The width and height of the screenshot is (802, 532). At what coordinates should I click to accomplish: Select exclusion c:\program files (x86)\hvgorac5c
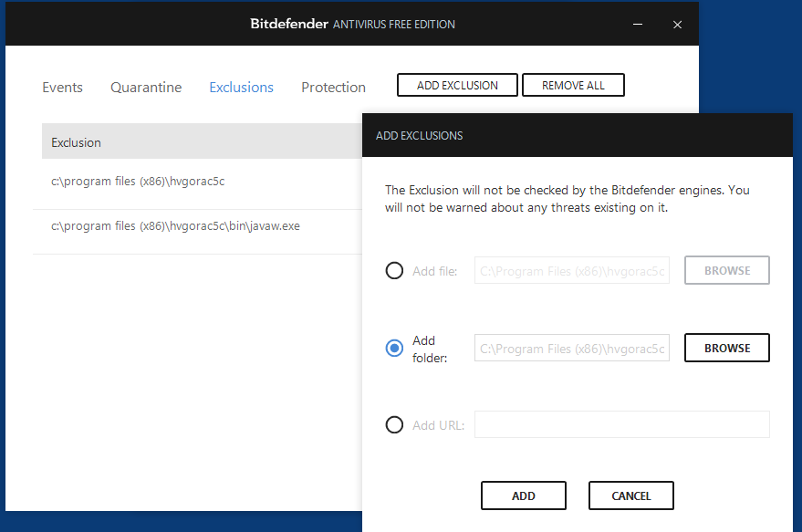click(197, 181)
